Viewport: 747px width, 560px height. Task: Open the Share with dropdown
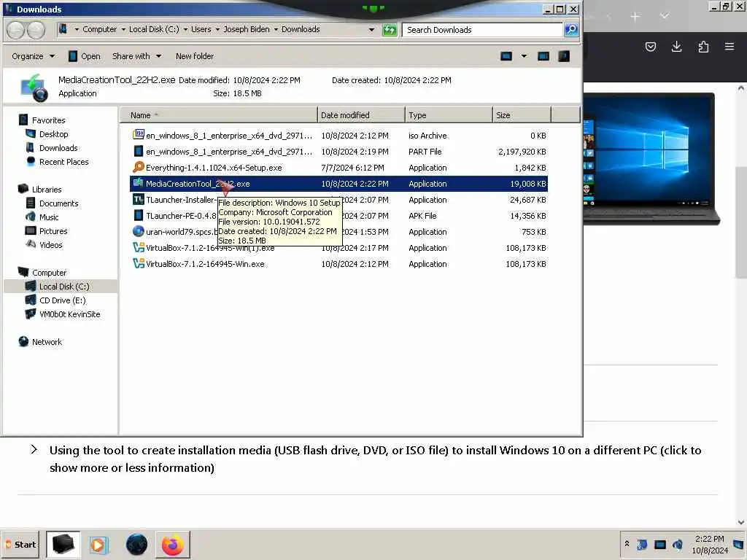[x=136, y=56]
